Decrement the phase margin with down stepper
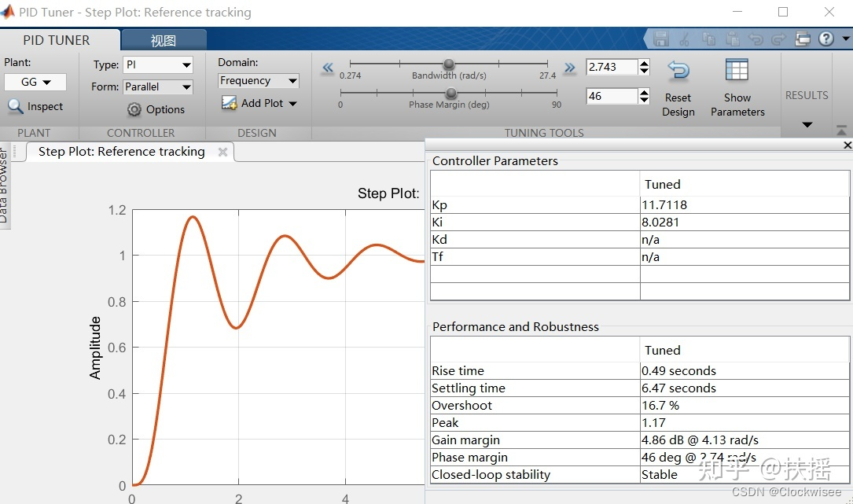The image size is (853, 504). (x=644, y=101)
